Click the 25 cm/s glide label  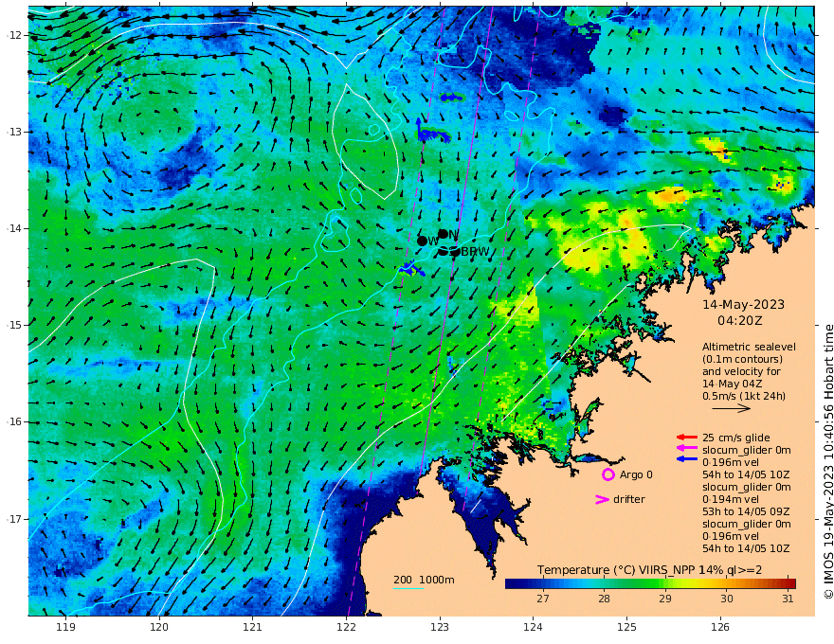pyautogui.click(x=736, y=438)
